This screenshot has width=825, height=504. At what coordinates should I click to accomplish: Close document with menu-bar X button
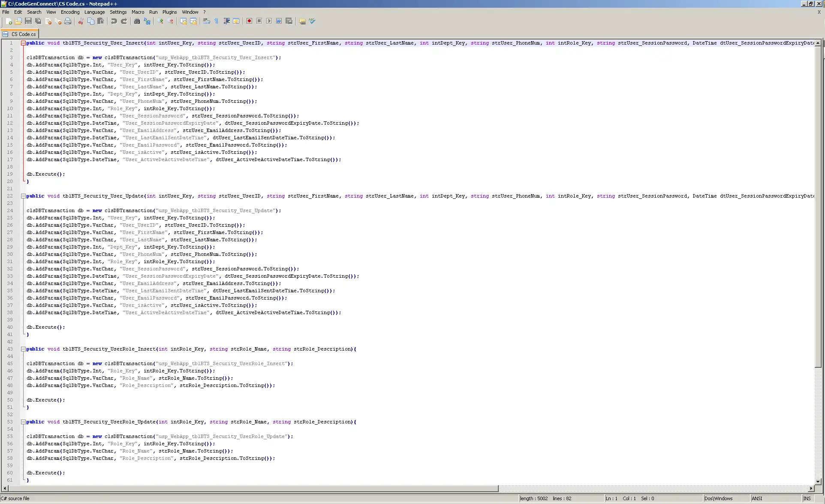[x=819, y=12]
